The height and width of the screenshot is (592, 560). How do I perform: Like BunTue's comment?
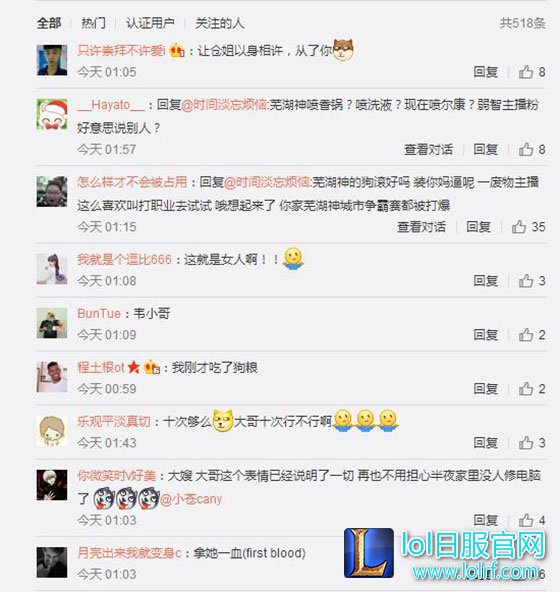click(x=532, y=335)
